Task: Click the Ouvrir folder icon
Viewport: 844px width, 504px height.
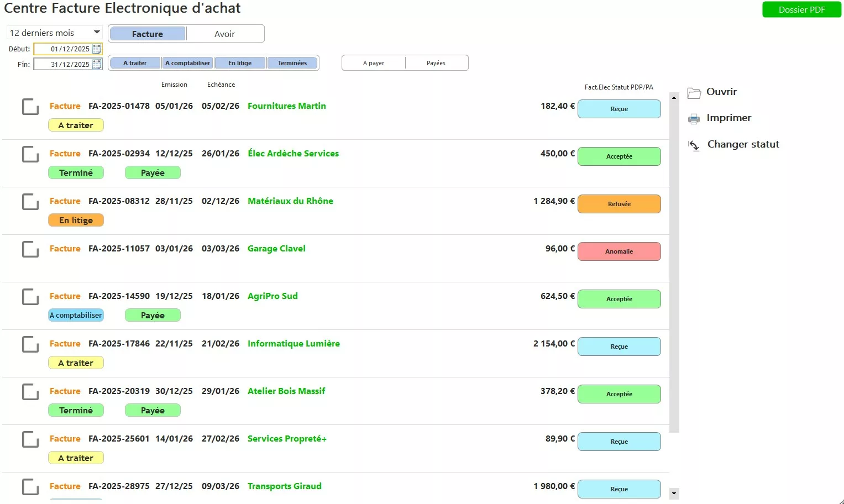Action: [x=694, y=93]
